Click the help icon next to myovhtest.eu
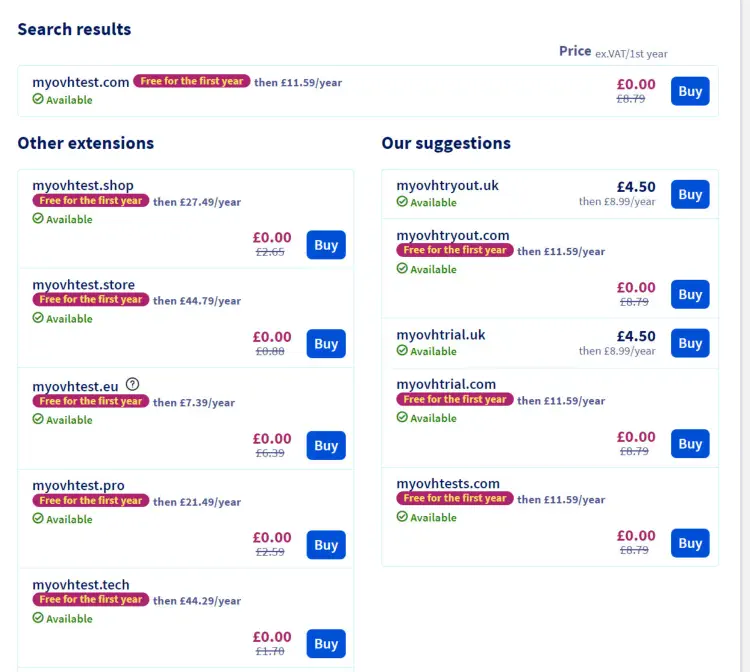Viewport: 750px width, 672px height. 133,384
